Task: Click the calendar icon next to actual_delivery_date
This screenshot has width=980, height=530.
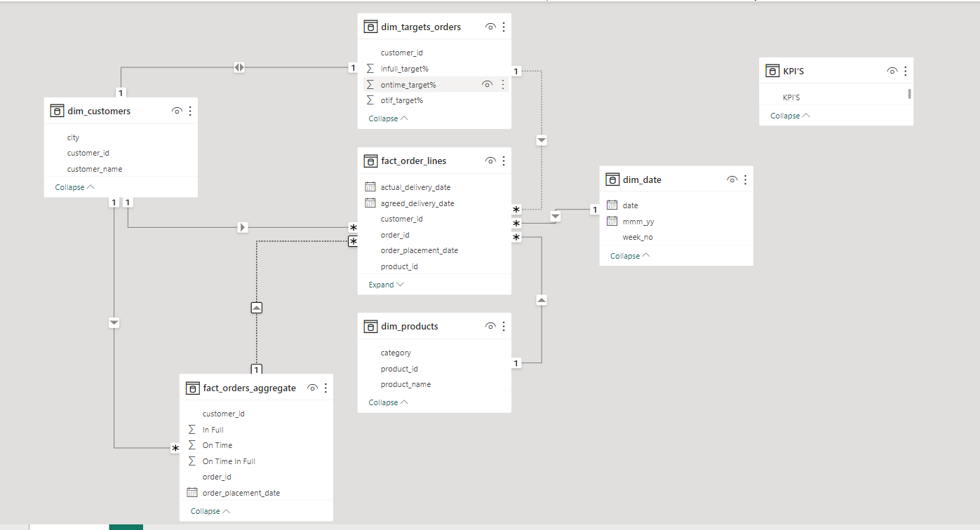Action: (370, 186)
